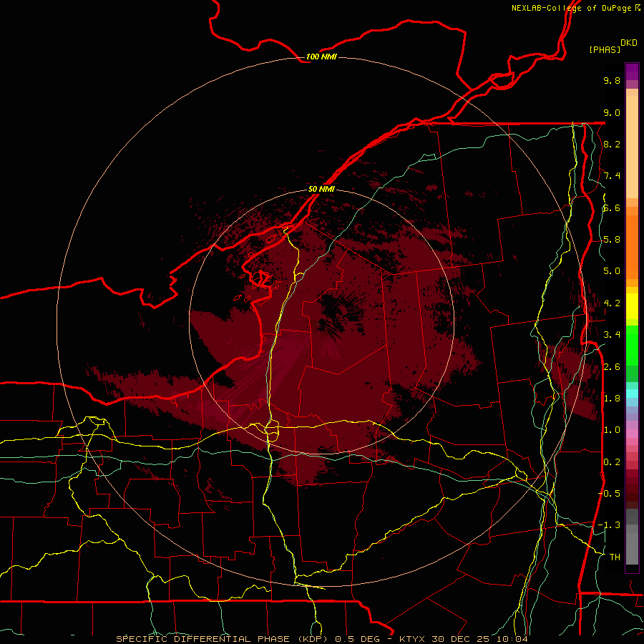Click the 5.0 value on the scale
The height and width of the screenshot is (644, 644).
(x=612, y=271)
